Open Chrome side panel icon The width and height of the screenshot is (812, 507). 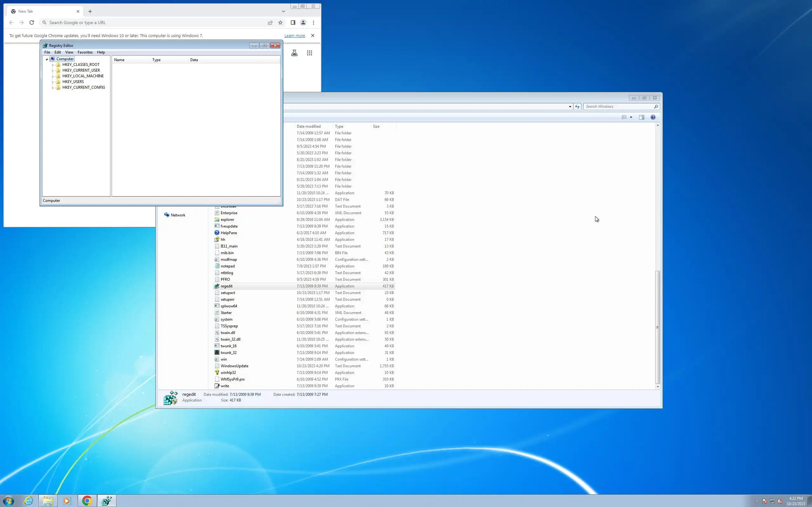292,22
